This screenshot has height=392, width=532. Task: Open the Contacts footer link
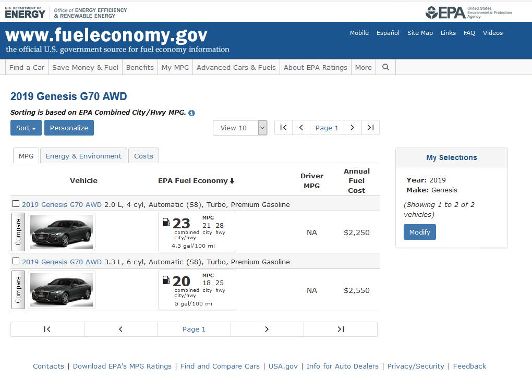pos(49,366)
